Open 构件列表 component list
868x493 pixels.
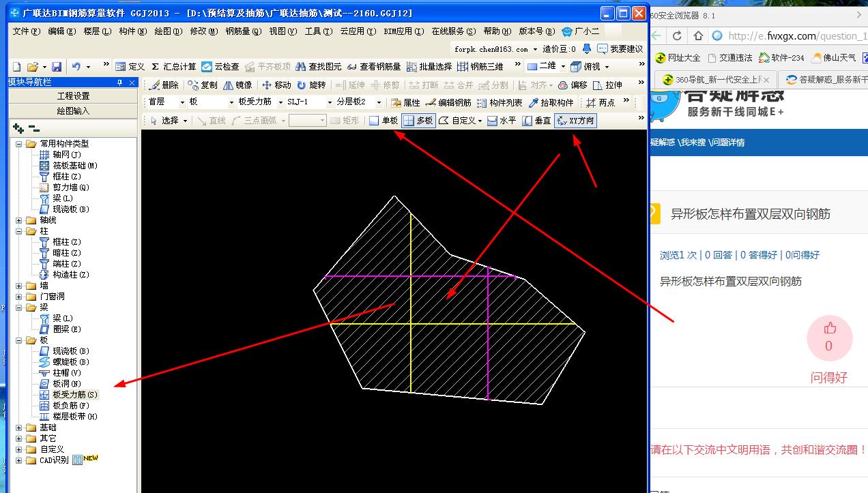[x=500, y=102]
